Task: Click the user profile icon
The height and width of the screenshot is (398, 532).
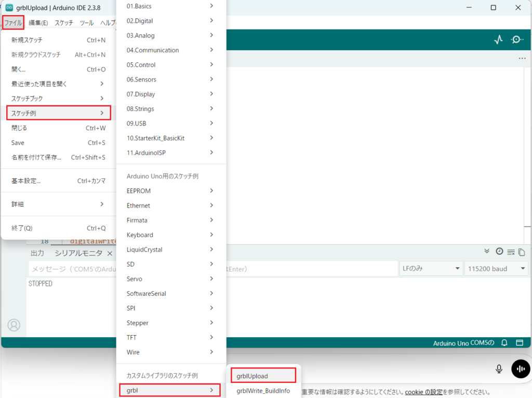Action: pyautogui.click(x=14, y=325)
